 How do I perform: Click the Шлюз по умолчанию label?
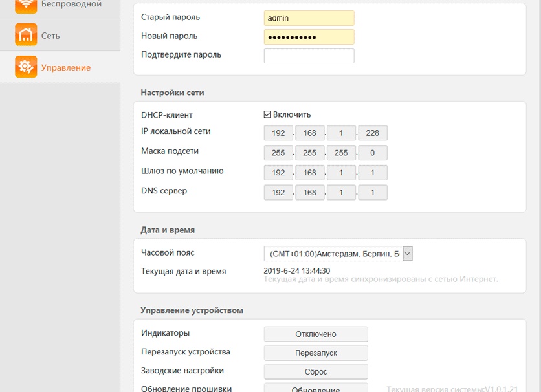click(182, 171)
